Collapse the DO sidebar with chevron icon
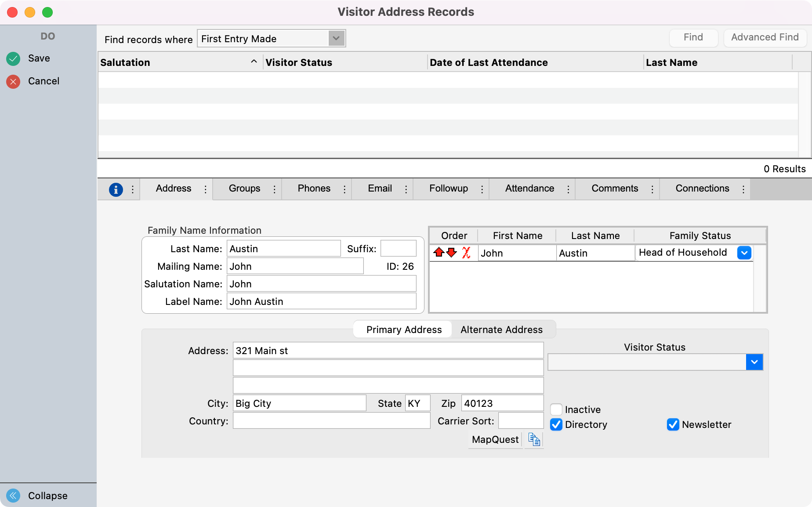The image size is (812, 507). 13,496
